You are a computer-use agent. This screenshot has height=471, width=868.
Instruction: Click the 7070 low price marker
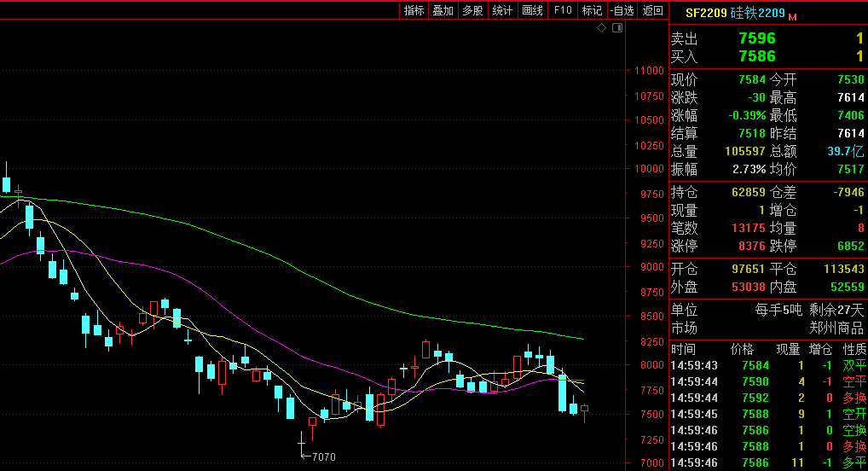(323, 456)
